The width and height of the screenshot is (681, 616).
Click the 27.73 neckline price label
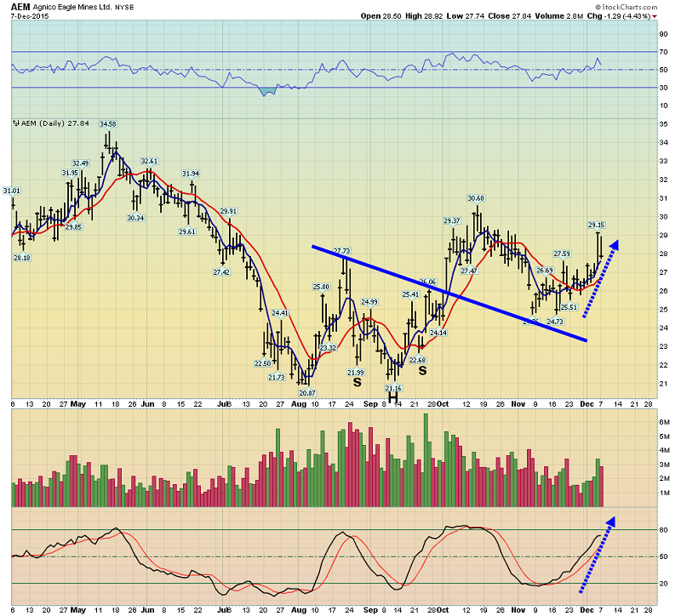(x=342, y=251)
